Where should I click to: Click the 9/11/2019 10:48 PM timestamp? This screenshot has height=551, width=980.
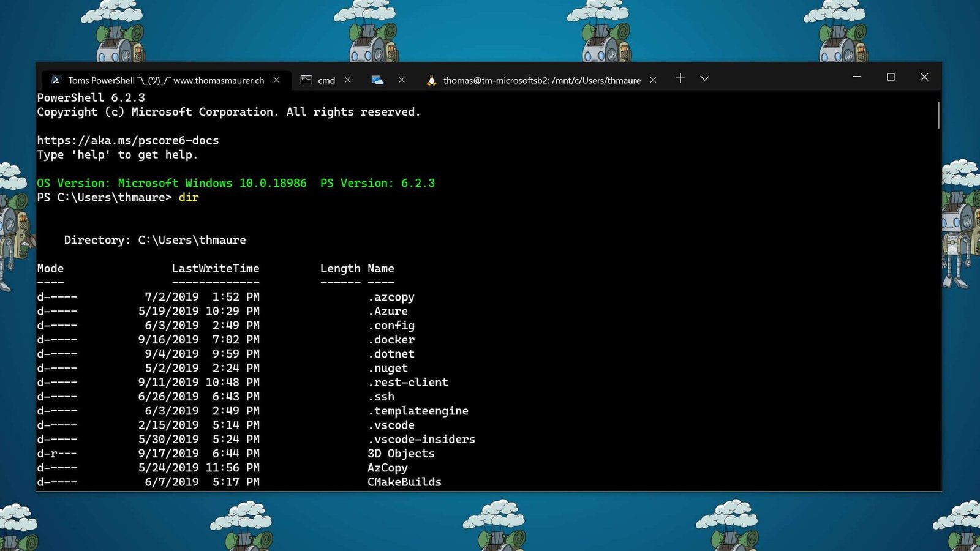coord(199,382)
